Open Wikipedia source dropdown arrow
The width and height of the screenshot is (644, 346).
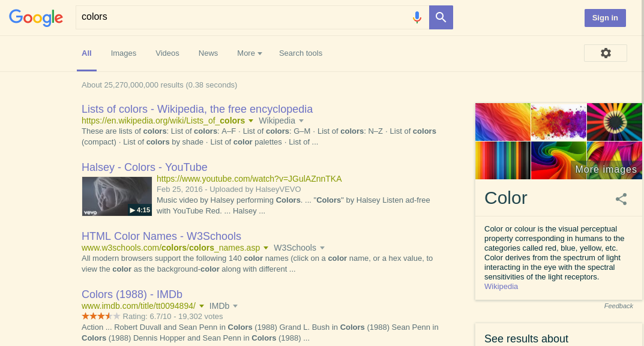click(301, 121)
